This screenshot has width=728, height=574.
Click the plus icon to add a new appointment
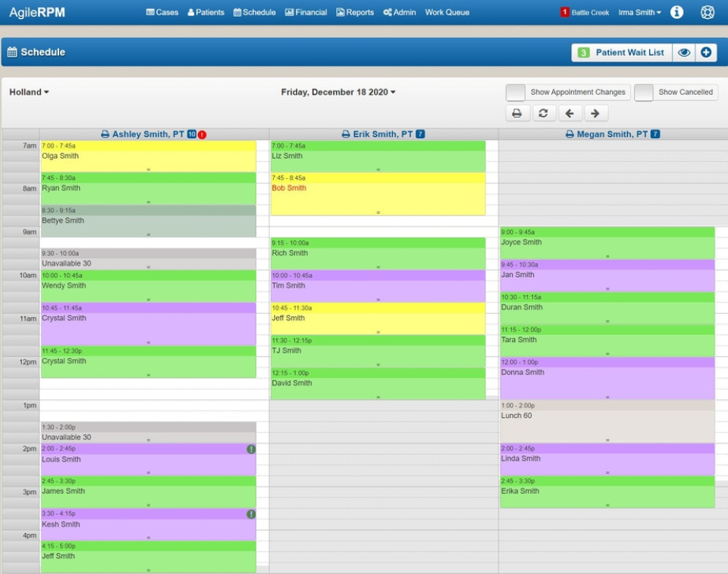[707, 52]
